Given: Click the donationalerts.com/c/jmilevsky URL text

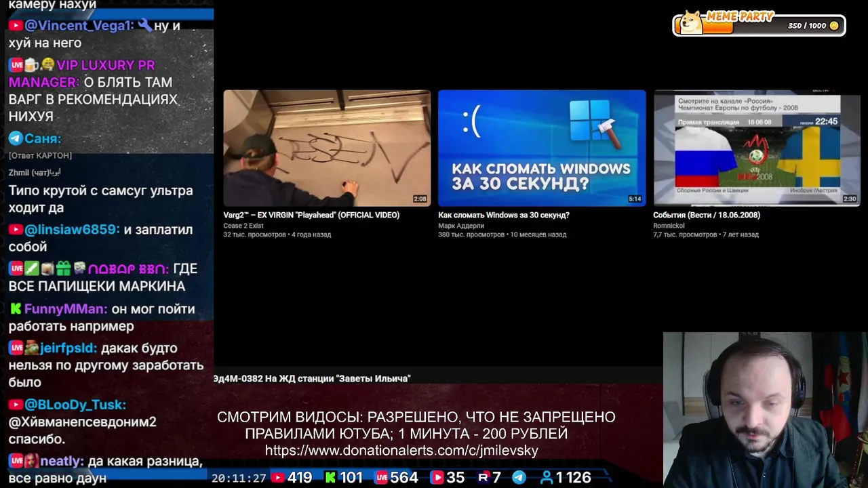Looking at the screenshot, I should (x=401, y=451).
